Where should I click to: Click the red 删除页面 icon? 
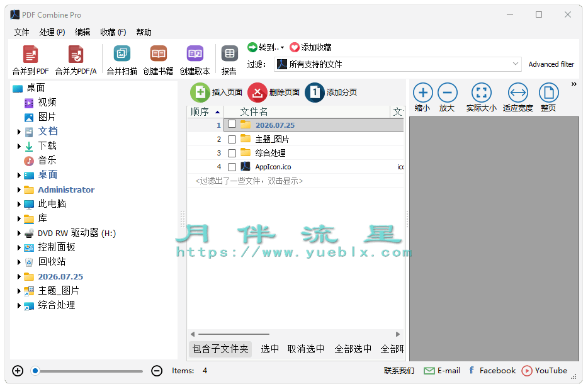click(257, 93)
